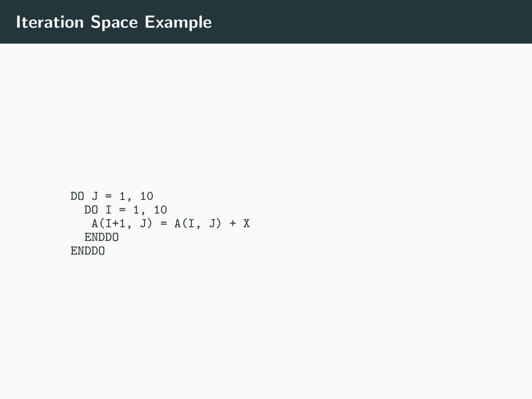532x399 pixels.
Task: Click the loop variable J in the outer DO
Action: click(95, 196)
